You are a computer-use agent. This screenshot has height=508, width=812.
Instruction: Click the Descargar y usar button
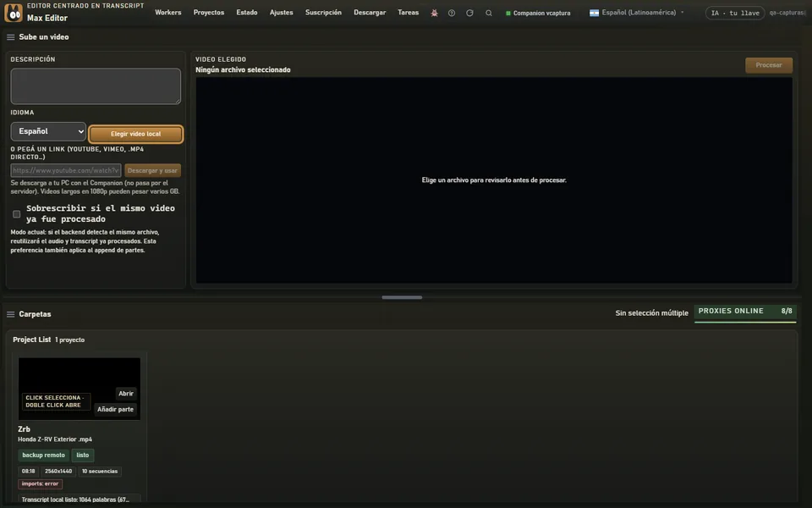[152, 170]
